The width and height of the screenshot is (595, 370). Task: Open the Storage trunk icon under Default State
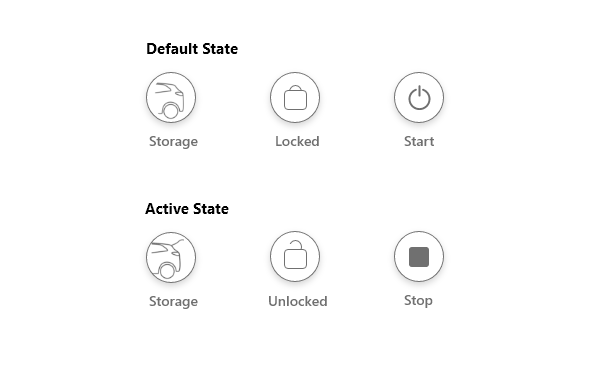(171, 98)
